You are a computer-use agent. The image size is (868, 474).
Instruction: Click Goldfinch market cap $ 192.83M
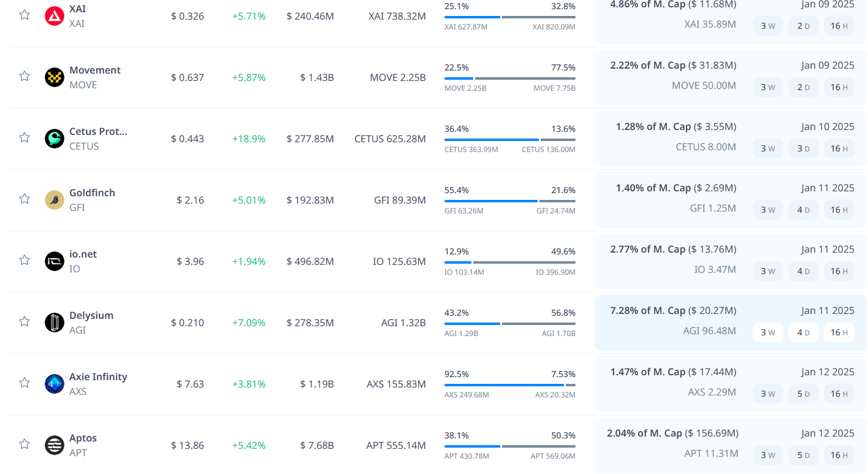tap(310, 200)
